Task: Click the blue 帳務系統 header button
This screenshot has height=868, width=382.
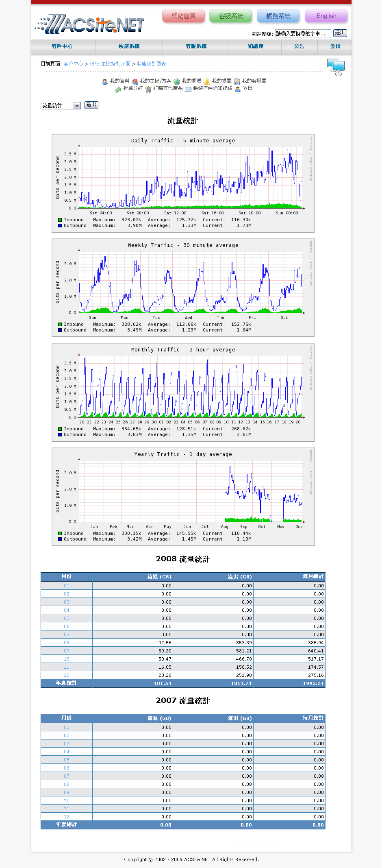Action: (278, 16)
